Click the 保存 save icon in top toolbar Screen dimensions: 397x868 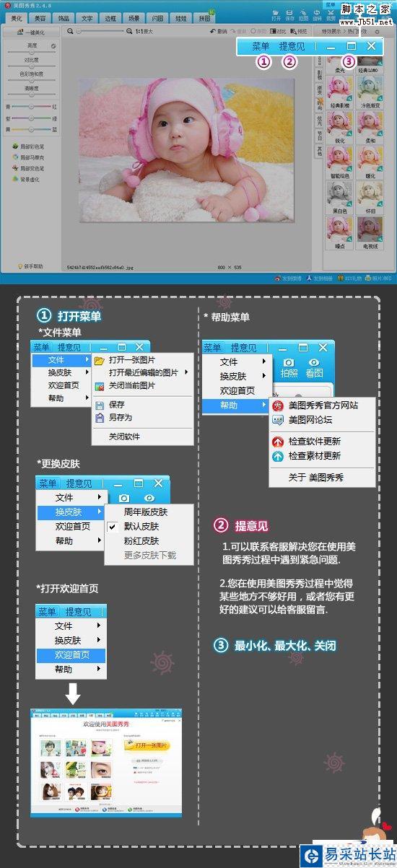coord(289,14)
